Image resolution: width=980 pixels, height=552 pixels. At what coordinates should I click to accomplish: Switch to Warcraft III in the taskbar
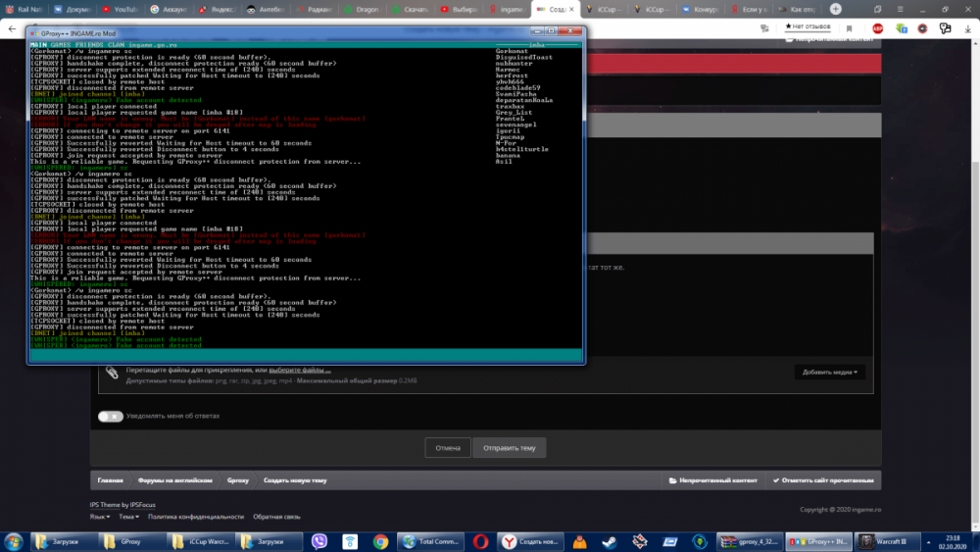point(887,541)
